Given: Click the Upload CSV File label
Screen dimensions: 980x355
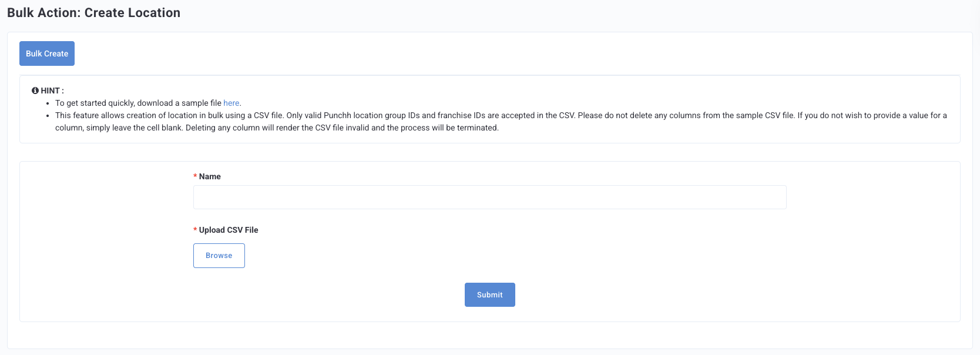Looking at the screenshot, I should (x=229, y=230).
